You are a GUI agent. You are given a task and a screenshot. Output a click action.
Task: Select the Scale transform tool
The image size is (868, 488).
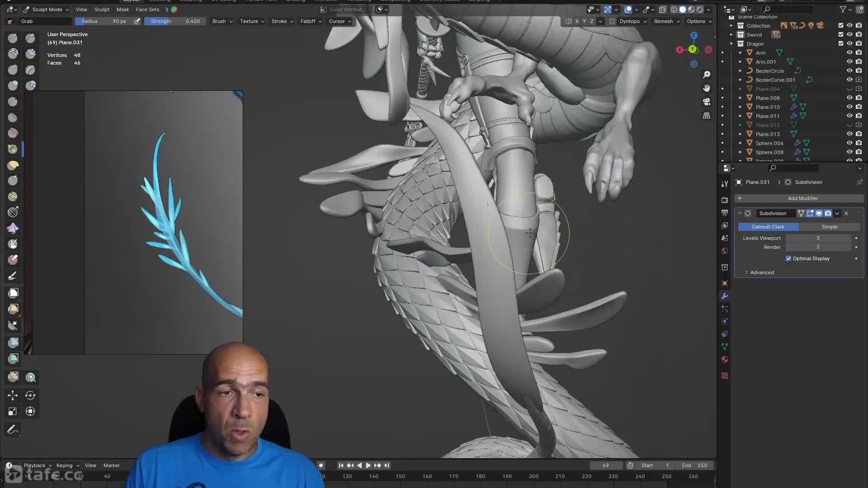(13, 411)
